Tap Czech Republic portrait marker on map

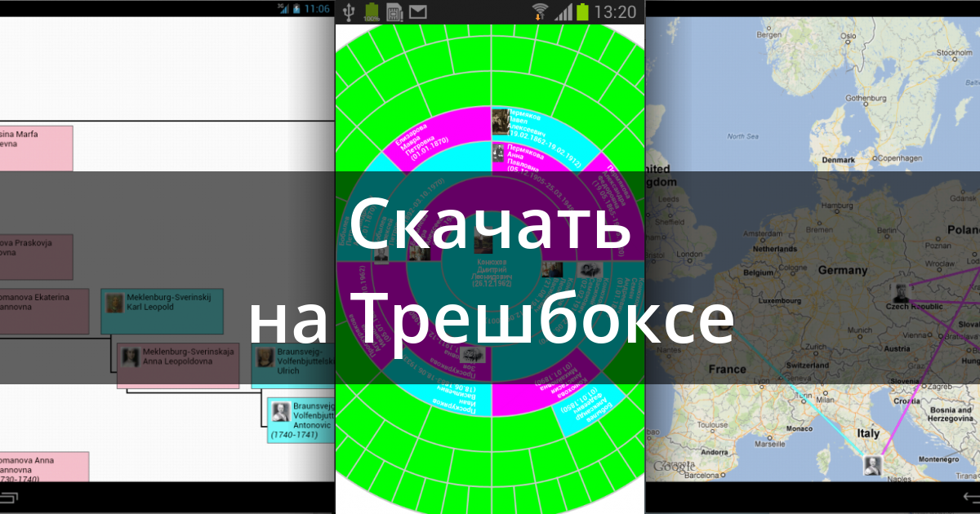pos(901,293)
